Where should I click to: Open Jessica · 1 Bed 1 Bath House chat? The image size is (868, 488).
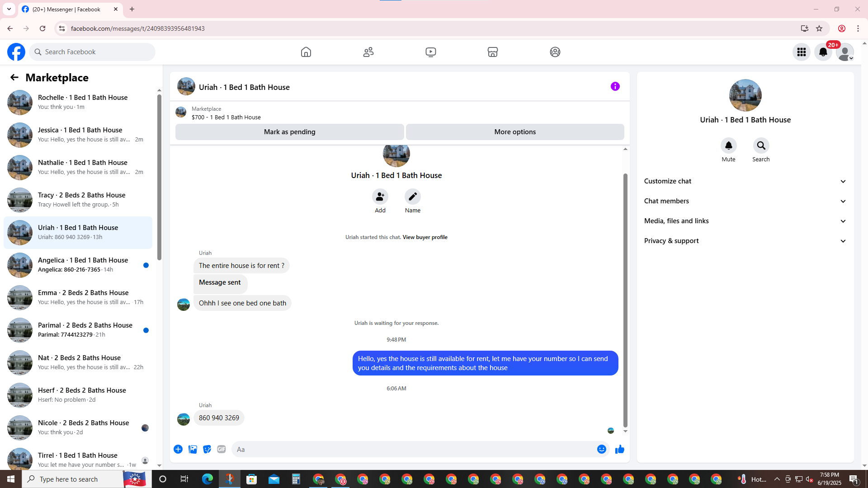(x=78, y=135)
